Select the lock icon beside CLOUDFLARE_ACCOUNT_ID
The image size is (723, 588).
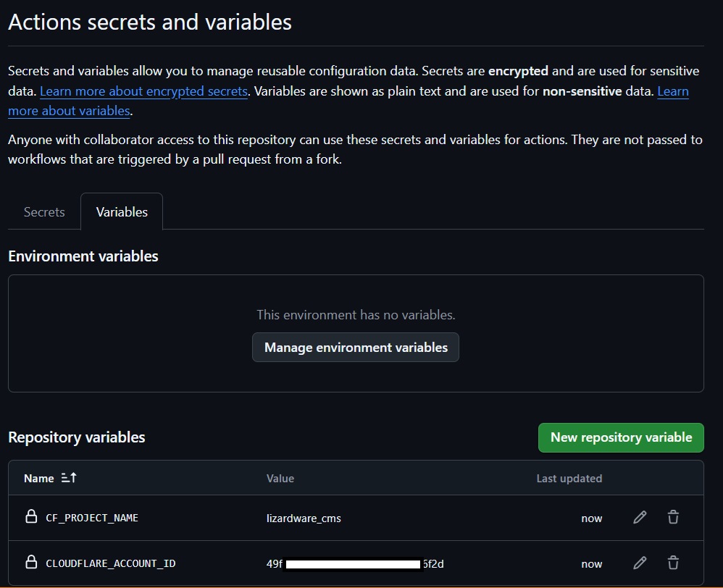(30, 563)
